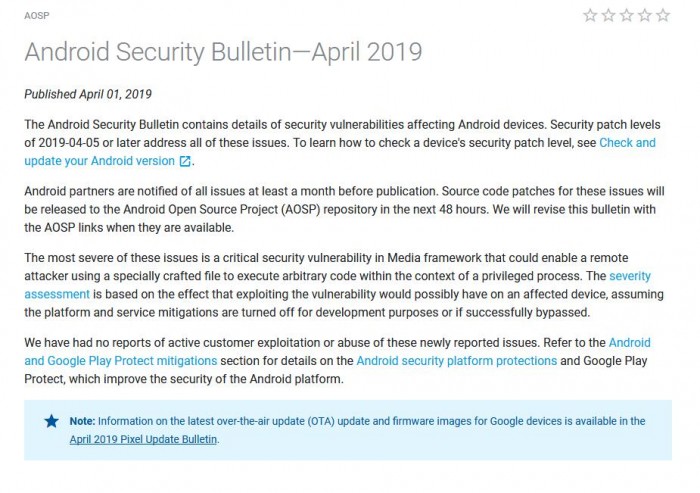Click the bold 'Note:' label

click(82, 421)
